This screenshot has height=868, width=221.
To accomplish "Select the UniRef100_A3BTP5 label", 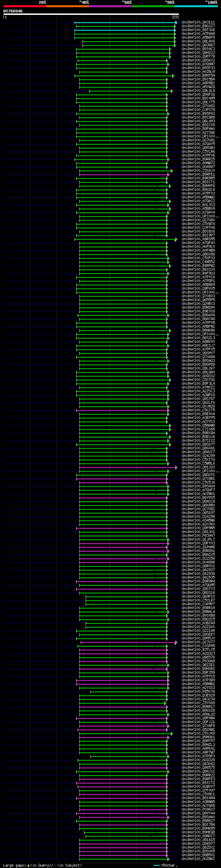I will click(198, 418).
